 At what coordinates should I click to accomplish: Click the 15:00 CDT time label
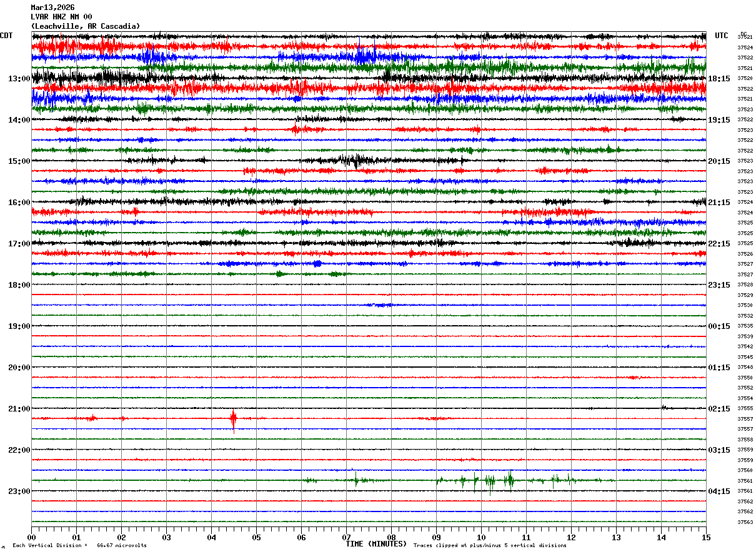[19, 161]
